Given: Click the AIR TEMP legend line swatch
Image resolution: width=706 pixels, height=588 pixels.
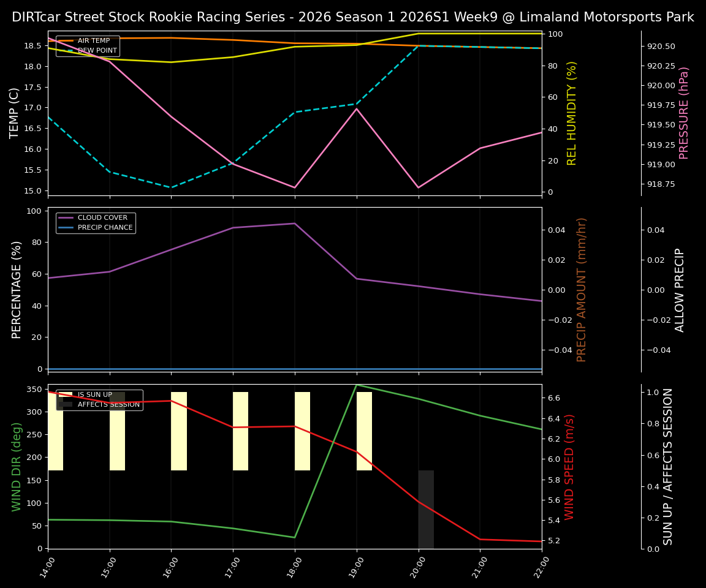Looking at the screenshot, I should [66, 40].
